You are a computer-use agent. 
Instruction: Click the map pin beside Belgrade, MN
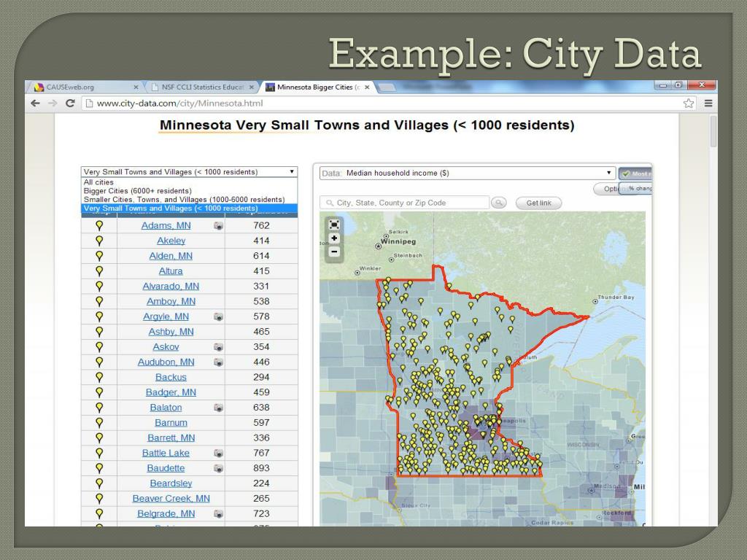99,513
